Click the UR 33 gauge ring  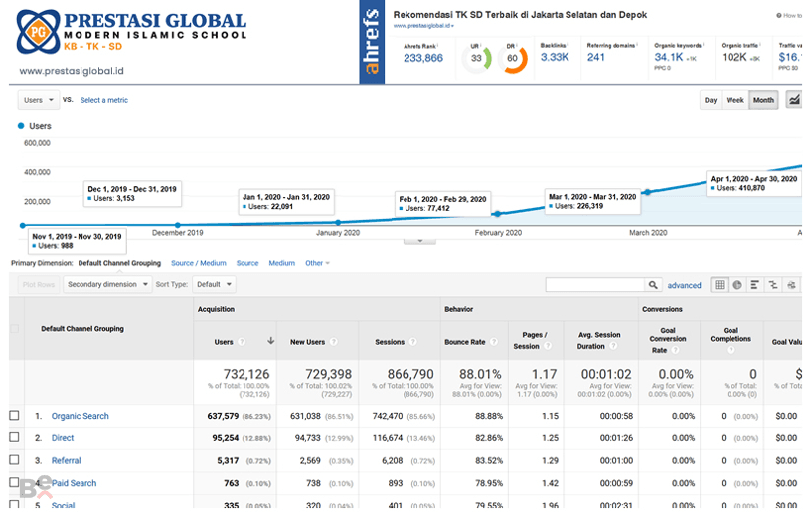[x=476, y=58]
